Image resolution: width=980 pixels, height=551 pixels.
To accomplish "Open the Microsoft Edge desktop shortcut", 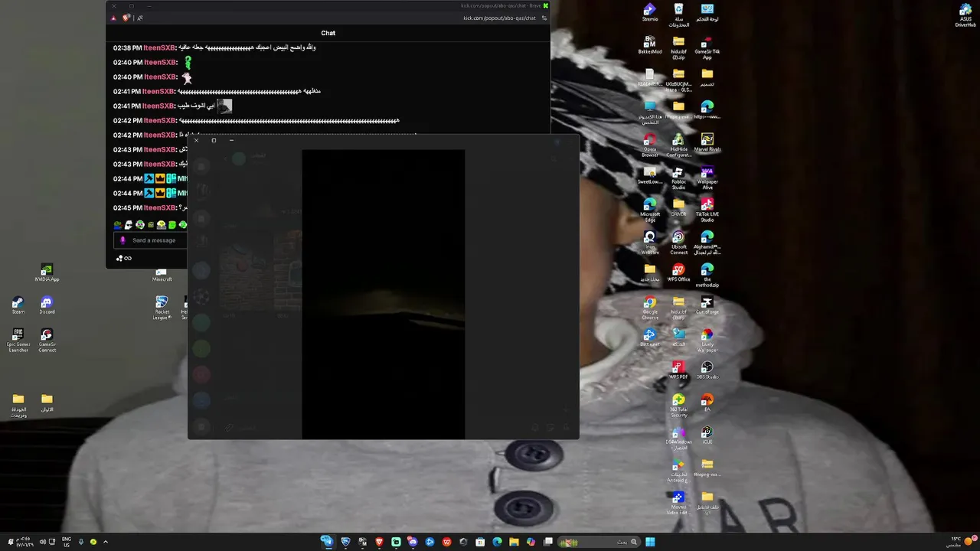I will (650, 210).
